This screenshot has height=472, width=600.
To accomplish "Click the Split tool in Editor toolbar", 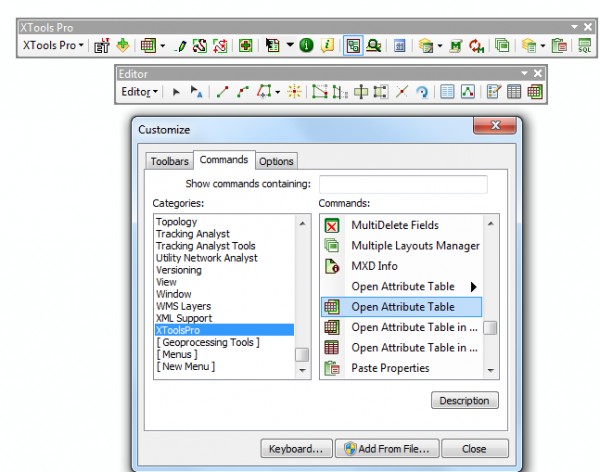I will [401, 92].
